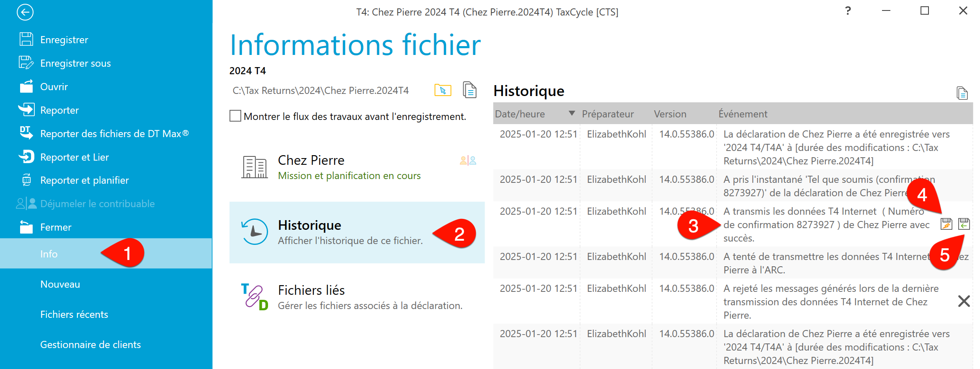980x369 pixels.
Task: Open the Fichiers liés section
Action: pos(357,297)
